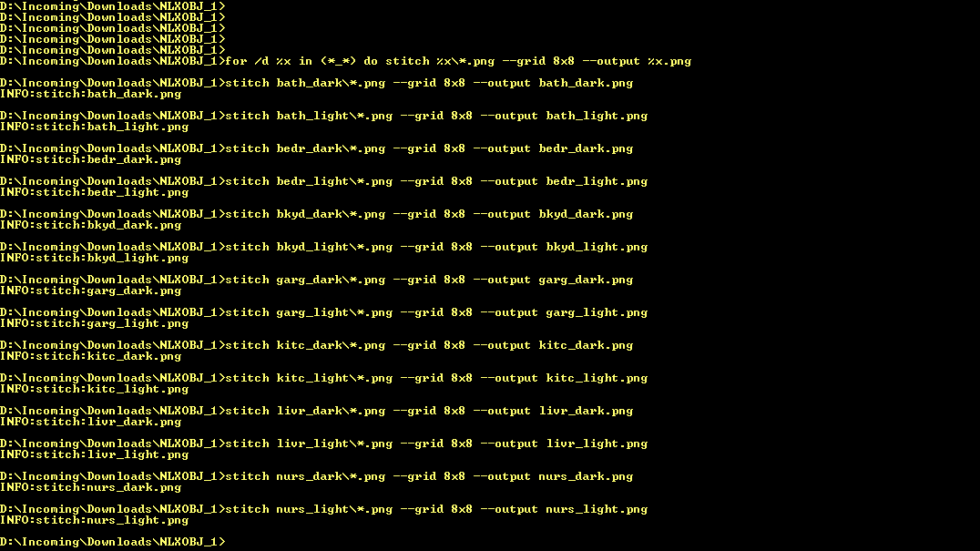Click the stitch kitc_dark command line

317,345
